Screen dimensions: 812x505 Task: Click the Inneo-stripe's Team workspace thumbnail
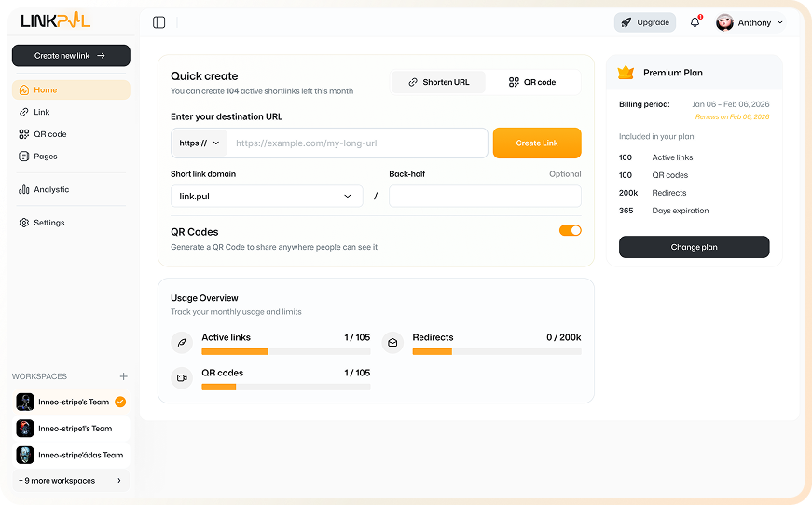(25, 402)
